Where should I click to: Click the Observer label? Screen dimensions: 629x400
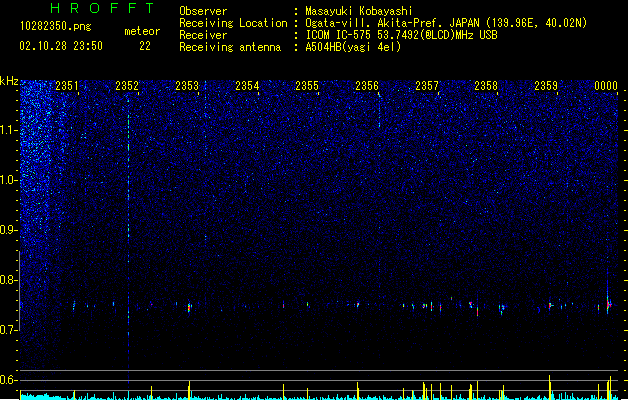(203, 11)
